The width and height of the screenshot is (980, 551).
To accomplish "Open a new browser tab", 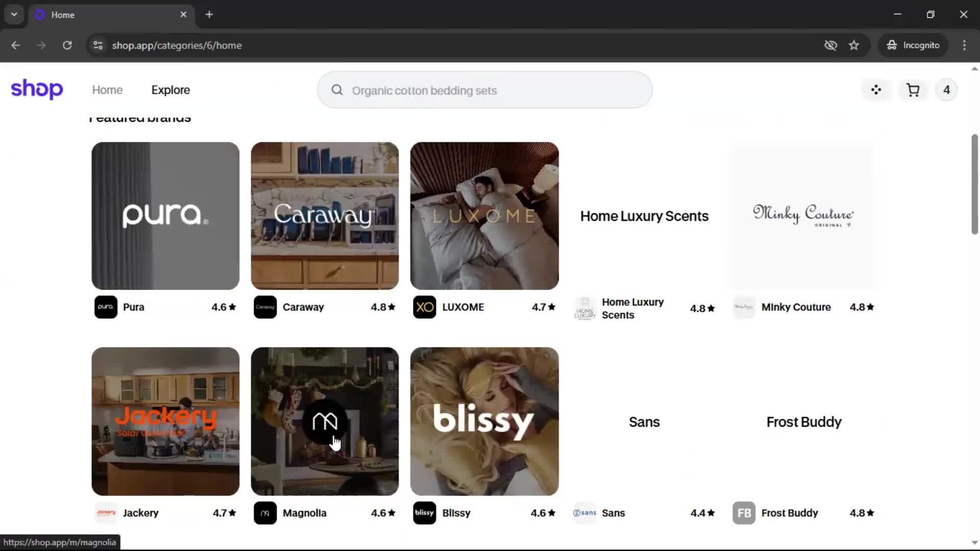I will coord(209,14).
